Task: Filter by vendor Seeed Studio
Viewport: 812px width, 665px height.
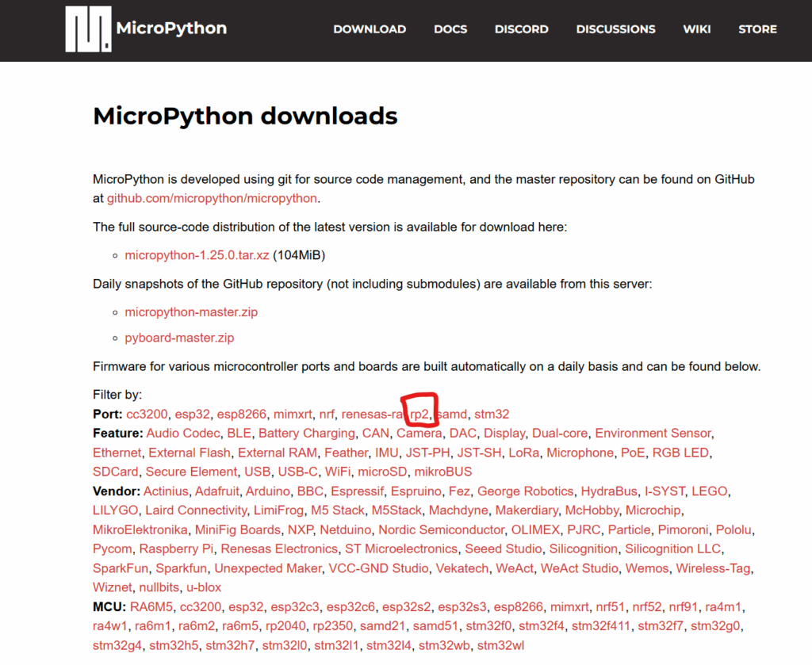Action: pyautogui.click(x=504, y=549)
